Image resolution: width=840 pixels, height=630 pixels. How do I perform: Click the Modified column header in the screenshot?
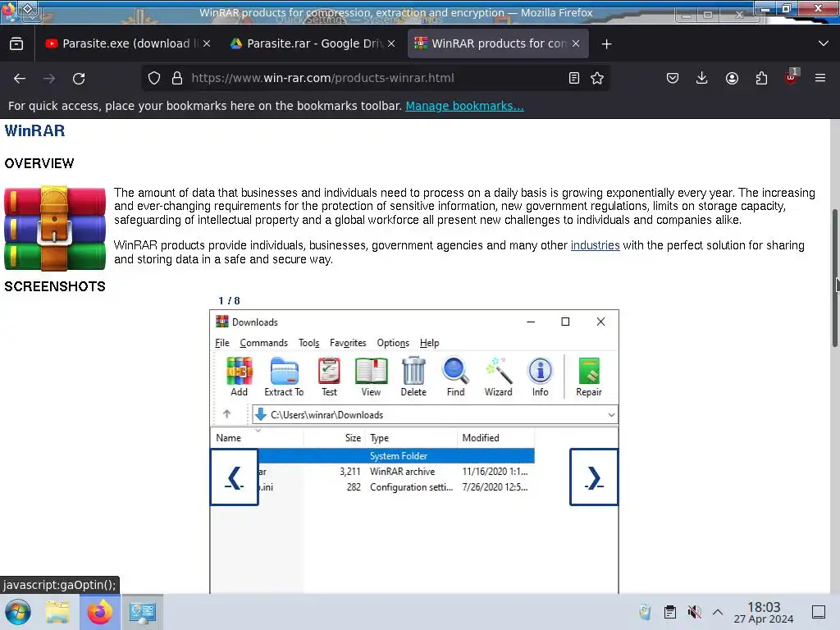[x=496, y=438]
